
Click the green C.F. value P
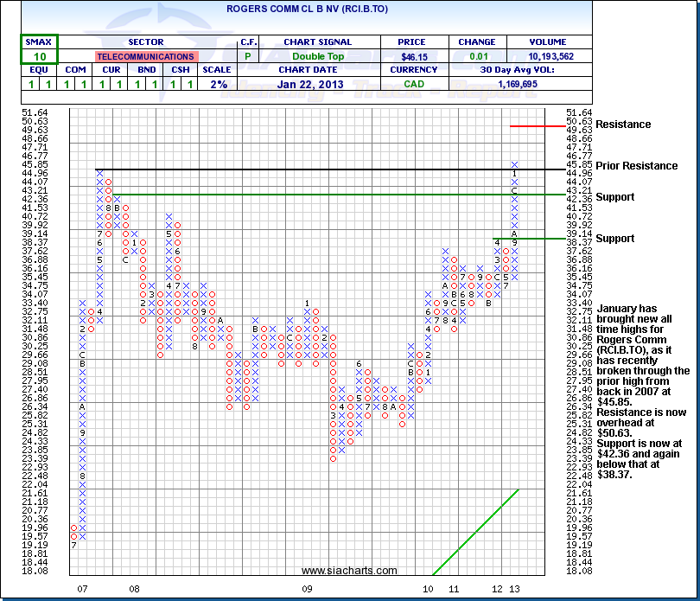tap(246, 56)
